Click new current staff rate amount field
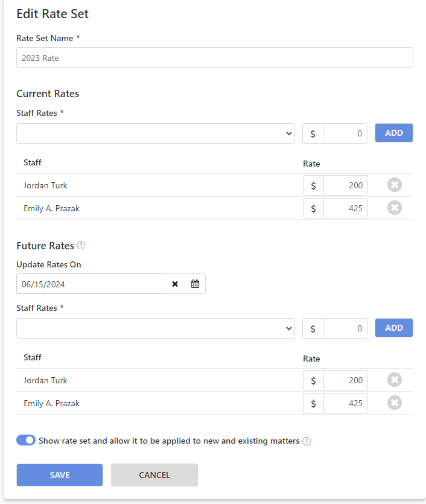 [345, 133]
